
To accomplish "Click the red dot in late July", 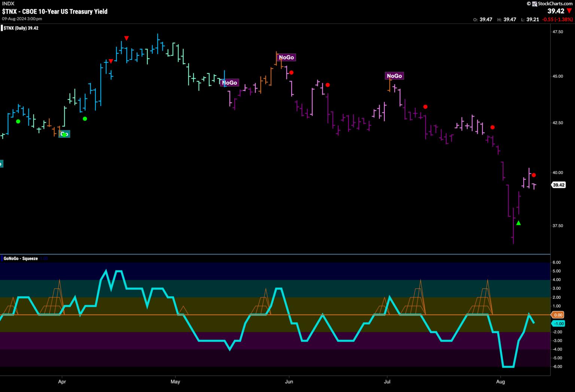I will pyautogui.click(x=493, y=127).
